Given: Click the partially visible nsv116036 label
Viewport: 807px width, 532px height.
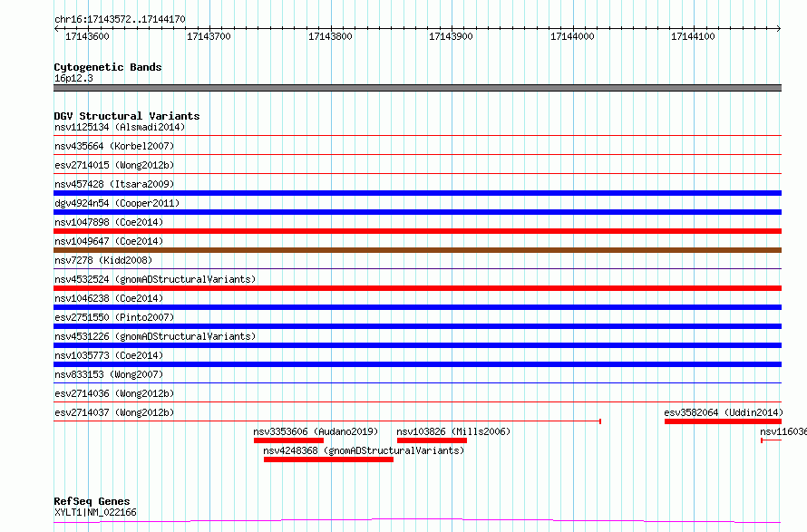Looking at the screenshot, I should click(783, 431).
